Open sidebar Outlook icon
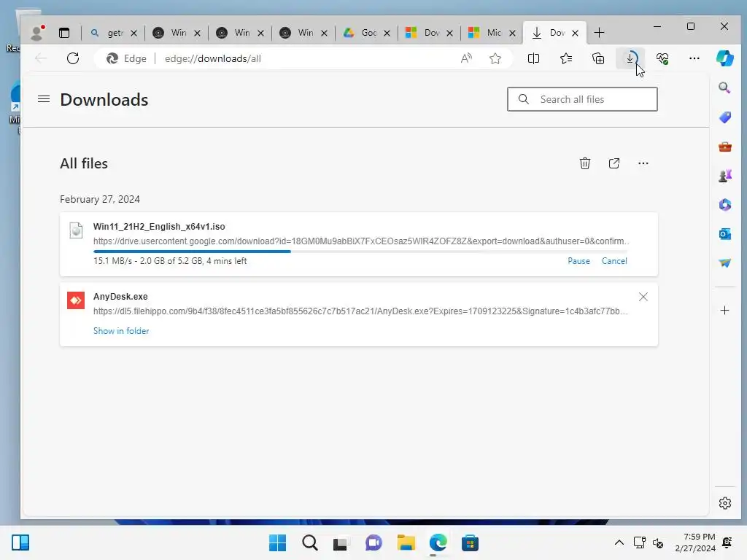 point(724,234)
